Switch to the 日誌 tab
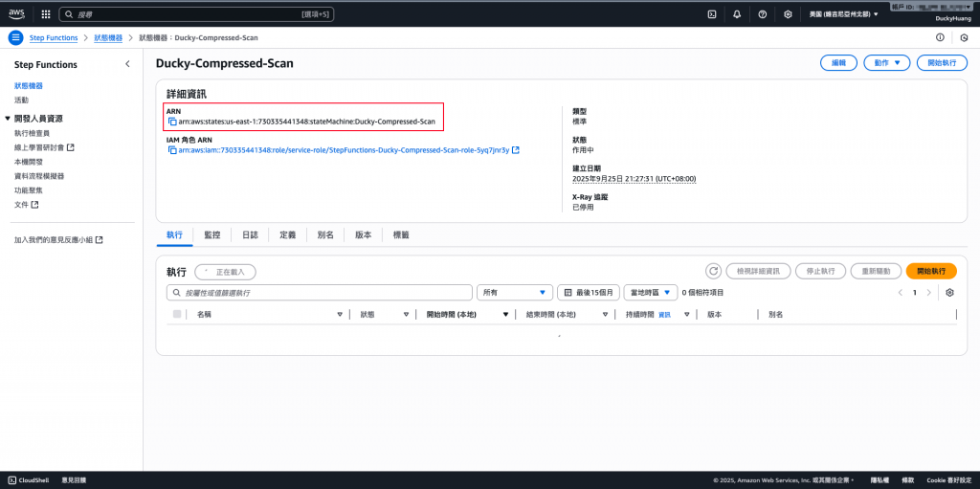The width and height of the screenshot is (980, 489). (250, 235)
